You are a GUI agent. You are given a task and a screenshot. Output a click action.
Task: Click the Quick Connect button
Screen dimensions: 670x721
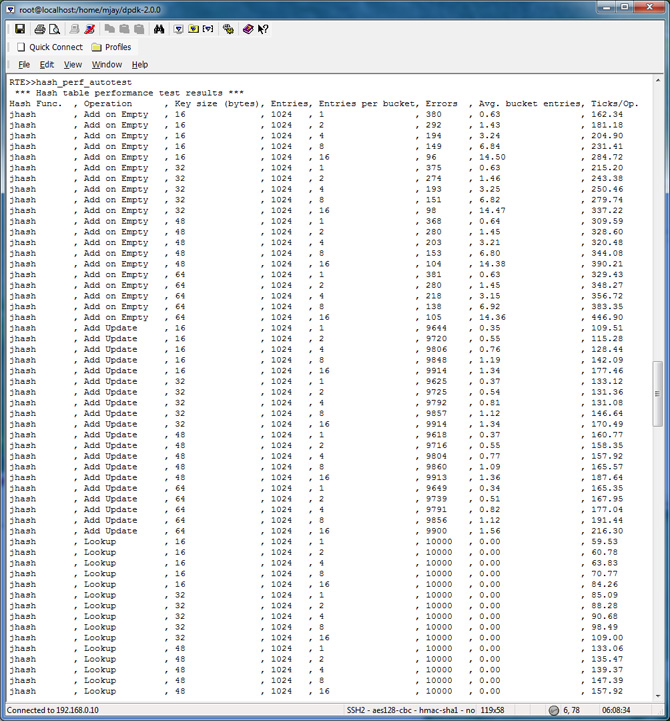tap(50, 47)
